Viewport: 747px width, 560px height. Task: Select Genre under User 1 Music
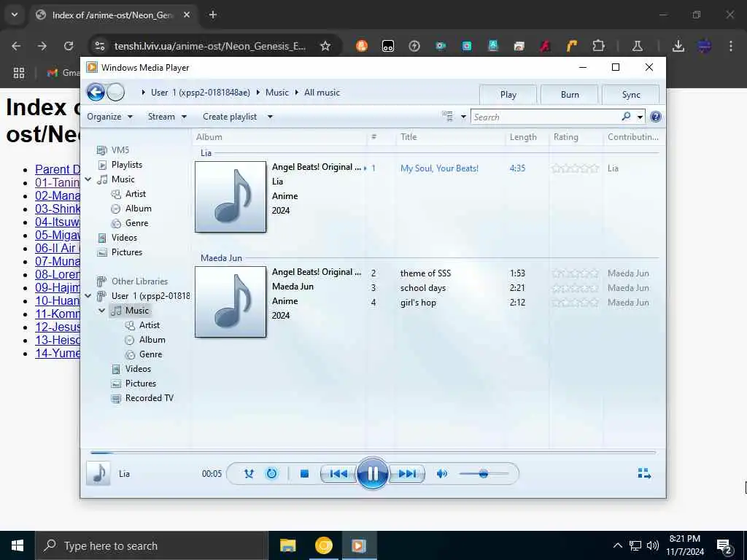click(x=144, y=354)
